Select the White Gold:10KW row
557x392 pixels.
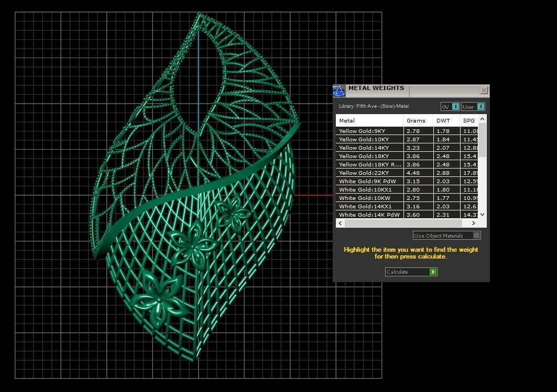407,198
